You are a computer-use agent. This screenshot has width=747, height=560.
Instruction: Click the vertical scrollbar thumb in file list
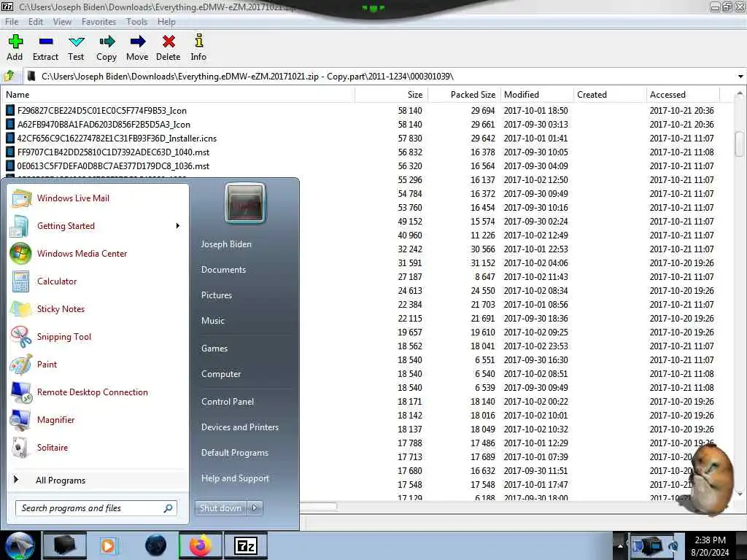point(740,144)
